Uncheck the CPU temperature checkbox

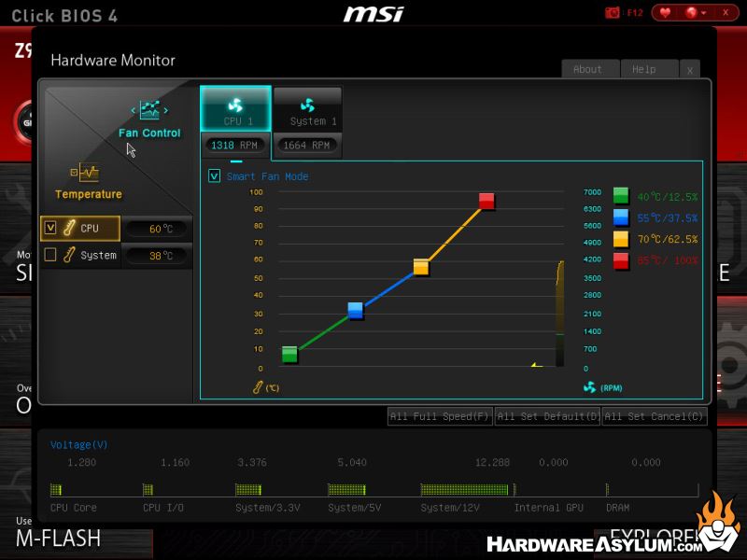click(50, 228)
